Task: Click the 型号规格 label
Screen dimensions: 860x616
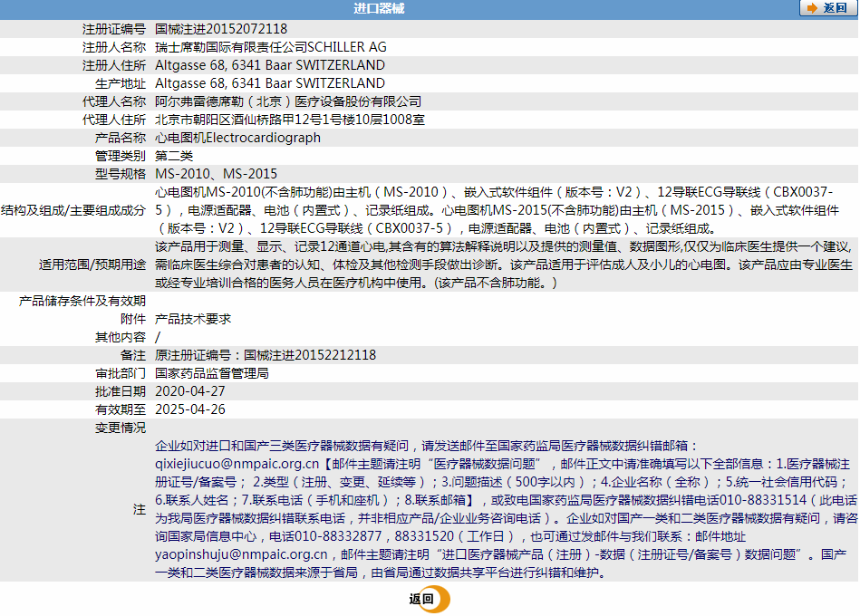Action: pos(121,174)
